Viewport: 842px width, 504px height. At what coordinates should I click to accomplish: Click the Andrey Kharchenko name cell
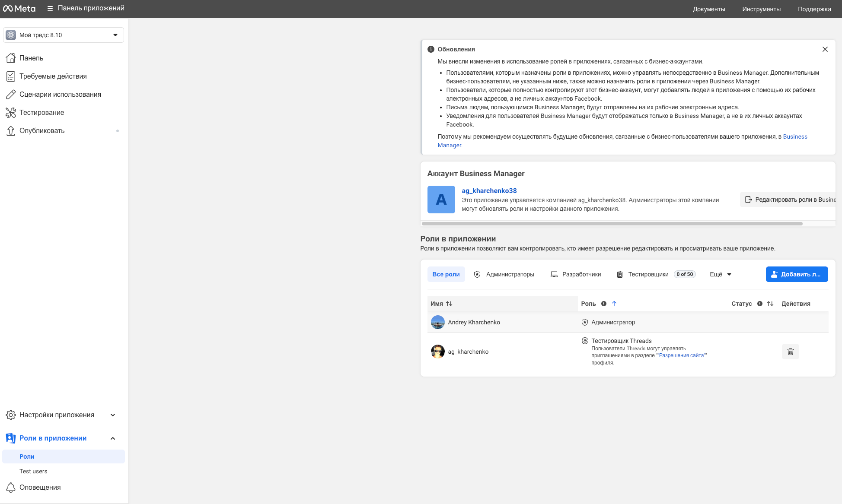pos(502,322)
